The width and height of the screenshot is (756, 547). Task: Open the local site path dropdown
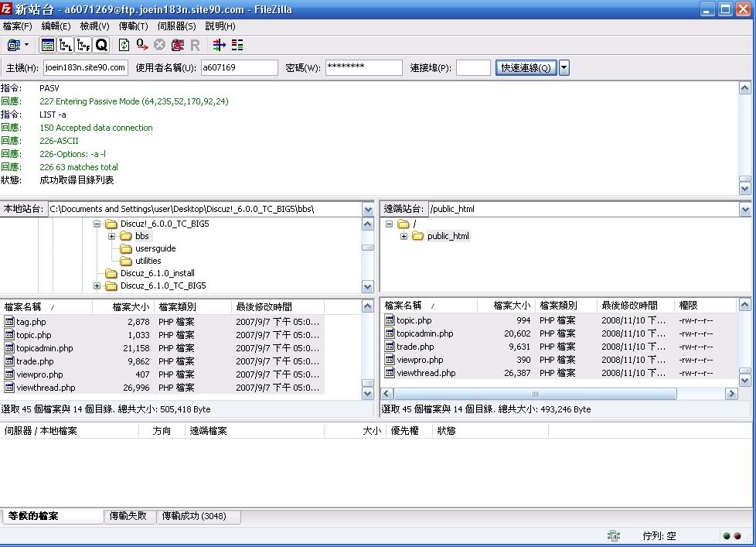click(x=368, y=210)
